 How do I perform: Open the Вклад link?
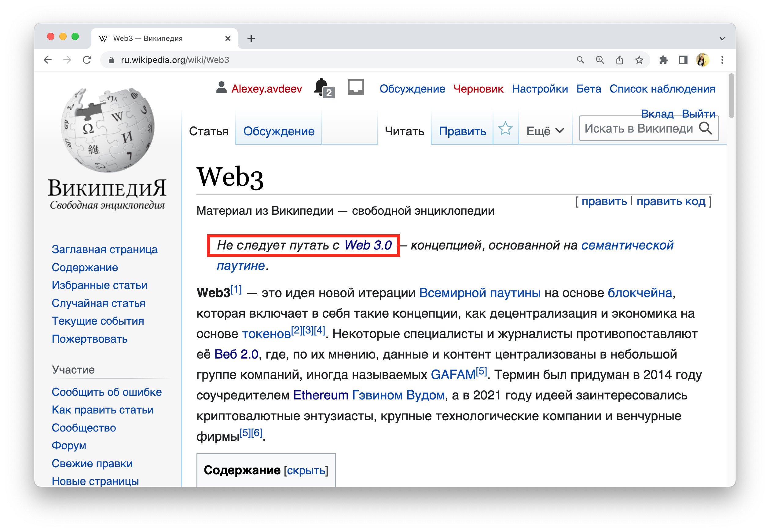point(657,113)
